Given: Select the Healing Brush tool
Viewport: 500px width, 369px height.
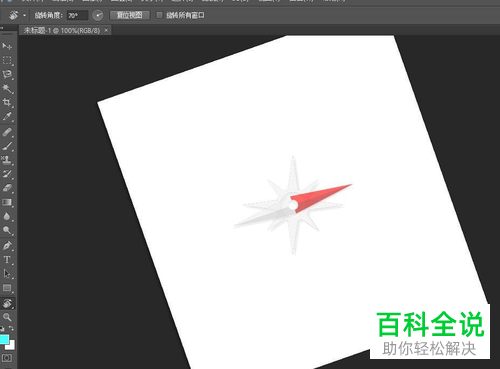Looking at the screenshot, I should tap(7, 132).
